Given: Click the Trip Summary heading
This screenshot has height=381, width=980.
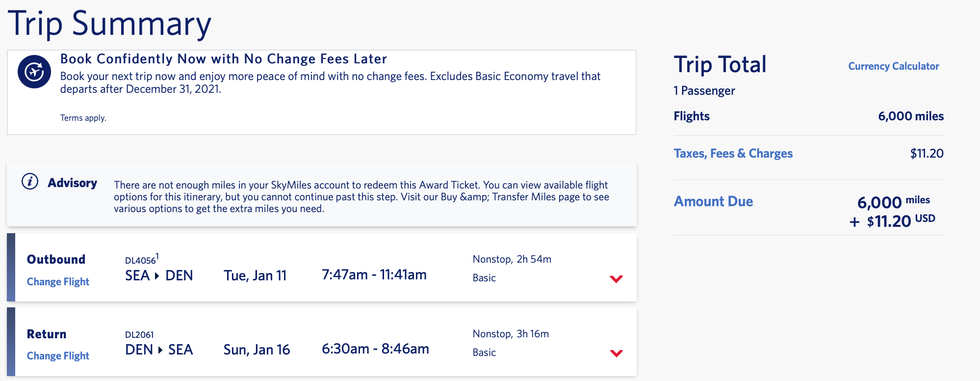Looking at the screenshot, I should 109,24.
